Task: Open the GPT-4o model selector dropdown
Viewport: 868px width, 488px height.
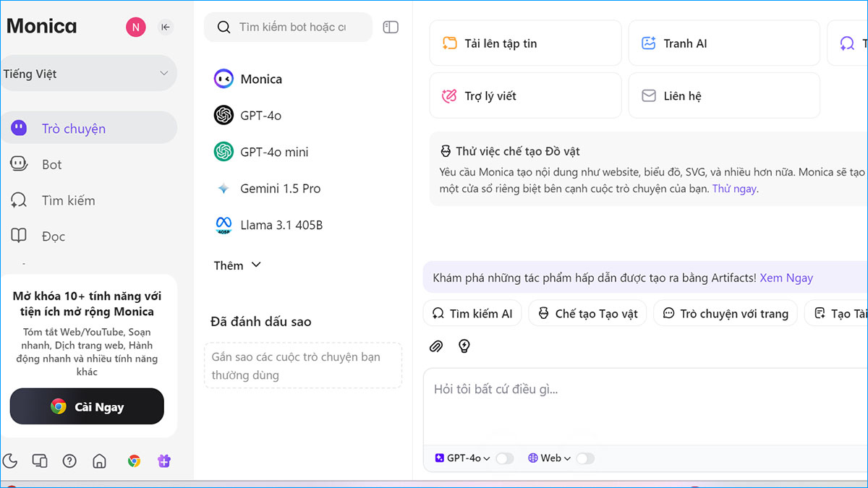Action: tap(463, 458)
